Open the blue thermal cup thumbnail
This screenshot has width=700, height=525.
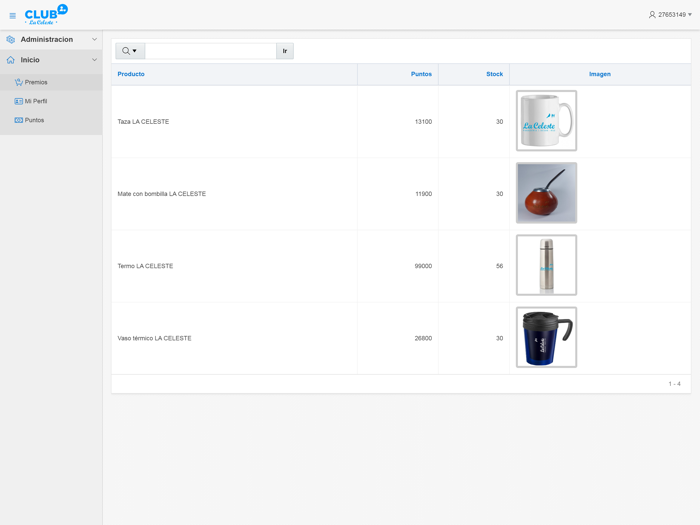(x=546, y=338)
